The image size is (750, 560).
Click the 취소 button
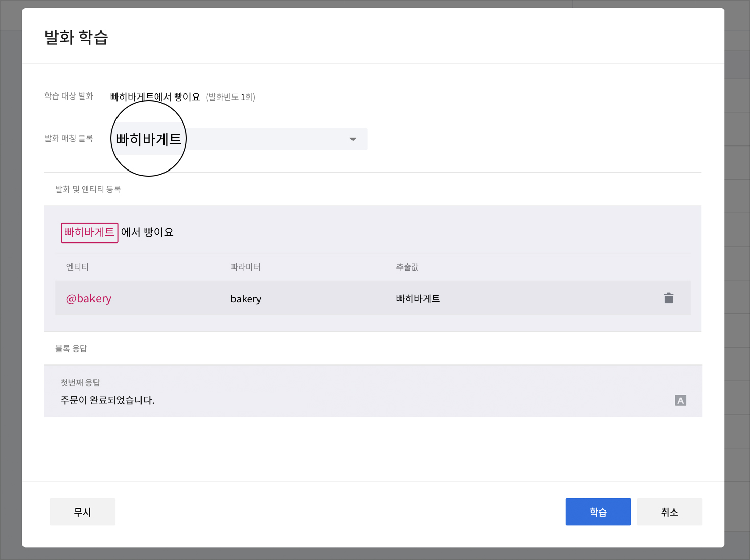pyautogui.click(x=669, y=512)
